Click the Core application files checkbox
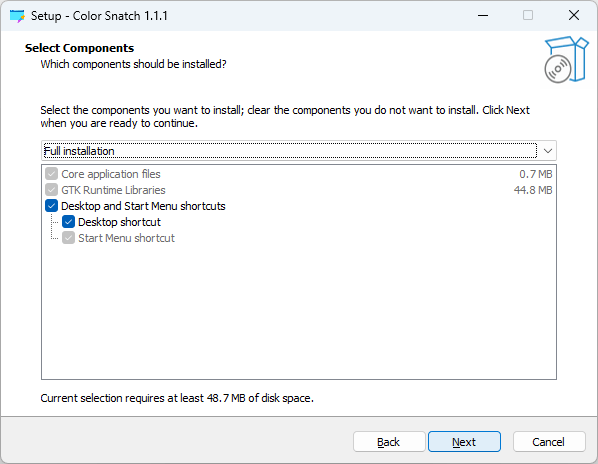The image size is (598, 464). pos(51,174)
